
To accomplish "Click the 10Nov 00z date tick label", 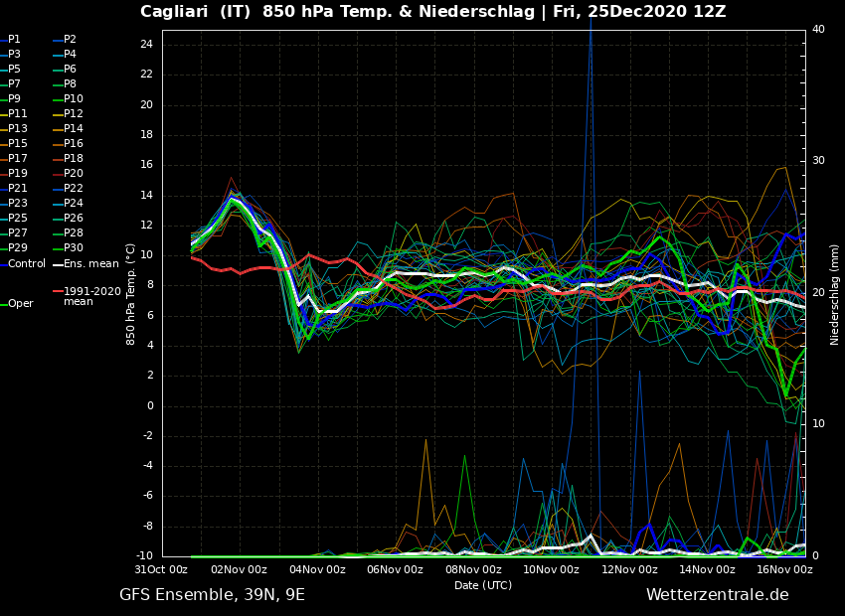I will pos(551,569).
